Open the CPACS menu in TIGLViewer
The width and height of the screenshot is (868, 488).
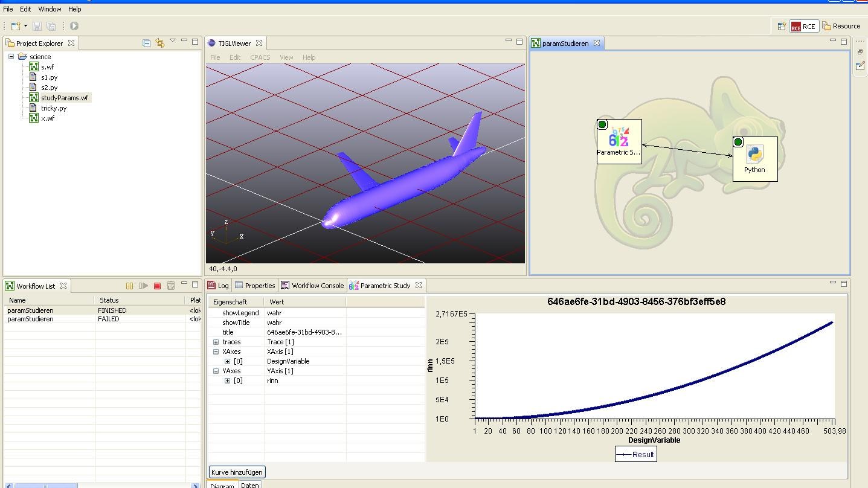click(260, 57)
